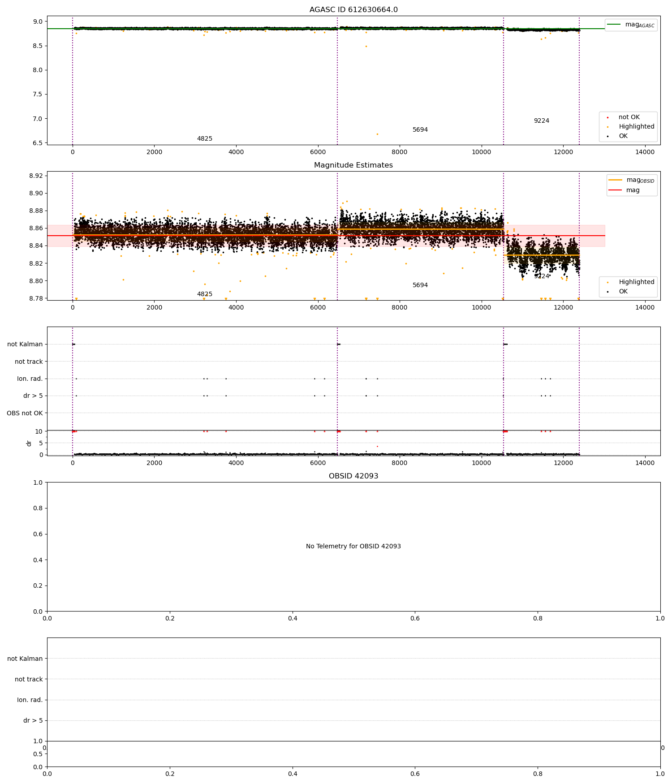Click orange outlier point near magnitude 8.5 in AGASC plot

(366, 46)
